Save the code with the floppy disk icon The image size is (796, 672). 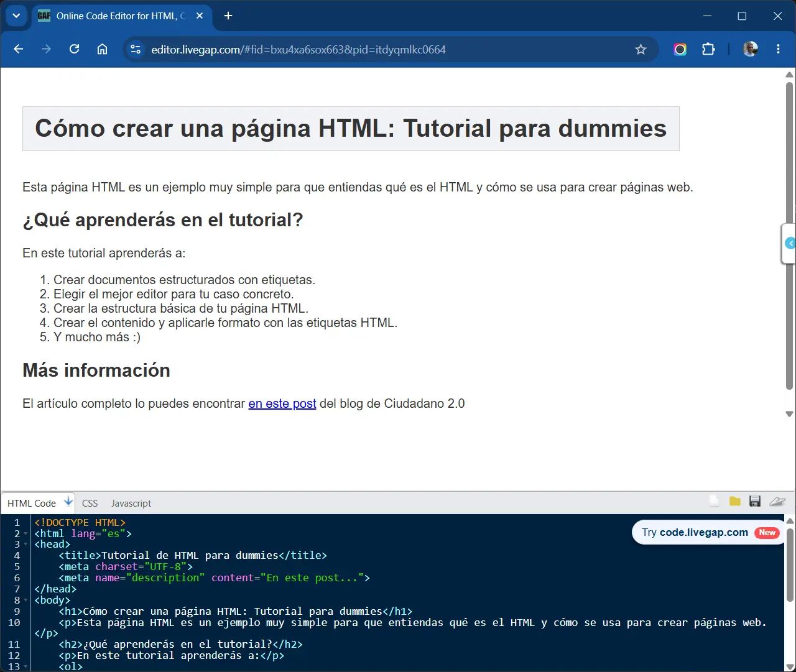[755, 501]
